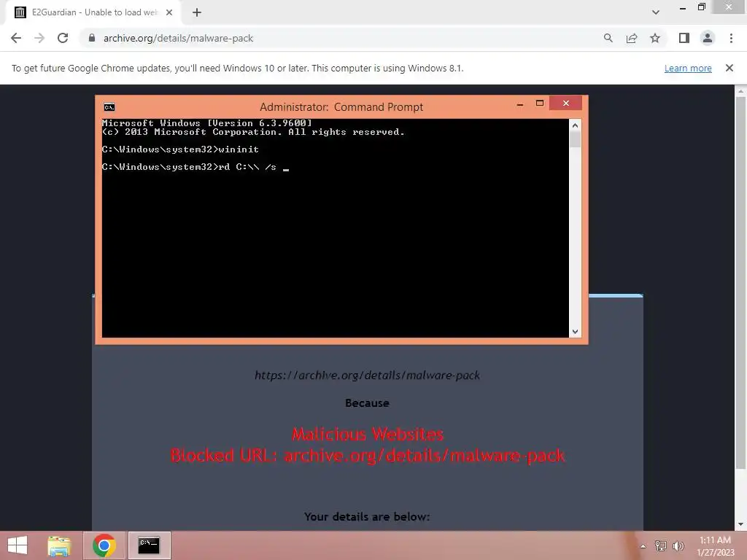Switch to Chrome taskbar icon
747x560 pixels.
tap(104, 545)
